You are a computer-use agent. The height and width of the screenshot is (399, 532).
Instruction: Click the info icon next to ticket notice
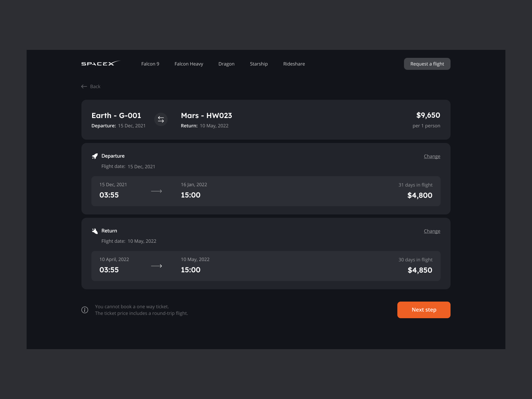tap(84, 310)
